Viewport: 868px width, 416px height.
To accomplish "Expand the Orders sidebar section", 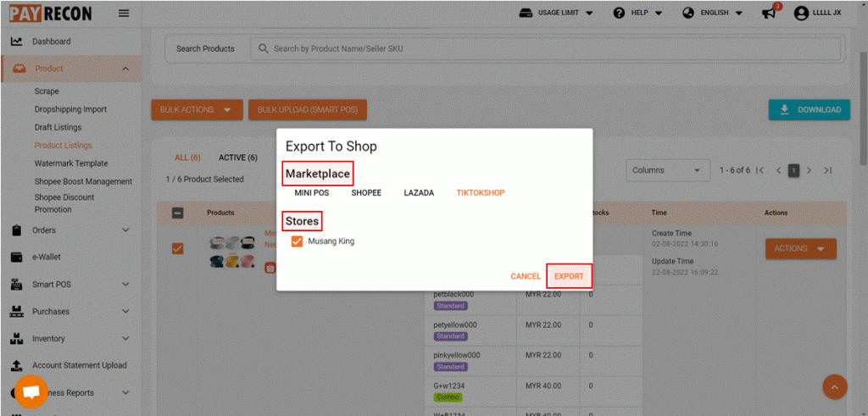I will [x=125, y=230].
